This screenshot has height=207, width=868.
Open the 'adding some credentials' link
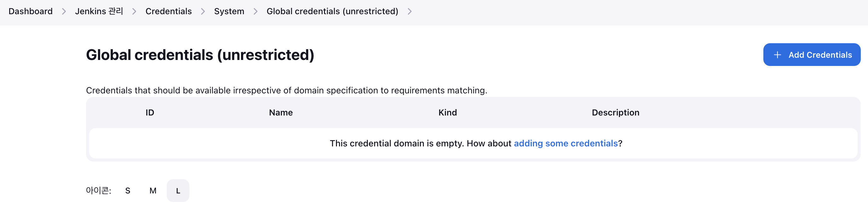coord(565,143)
